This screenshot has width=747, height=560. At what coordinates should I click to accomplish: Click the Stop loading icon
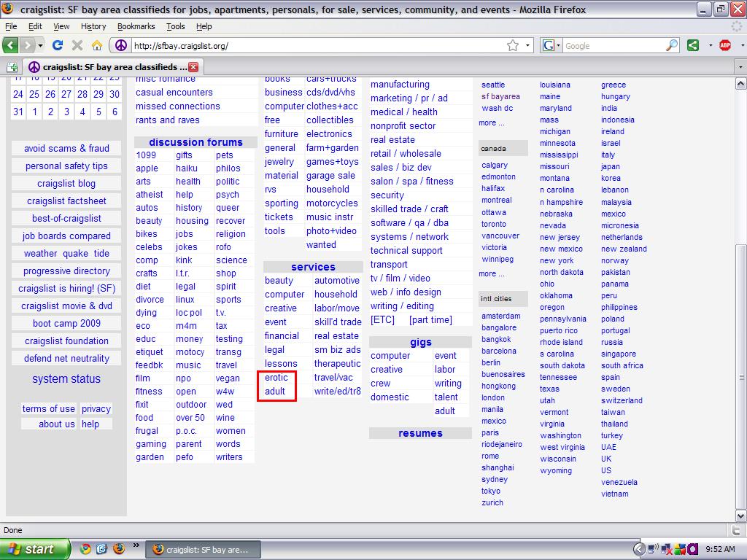point(77,45)
